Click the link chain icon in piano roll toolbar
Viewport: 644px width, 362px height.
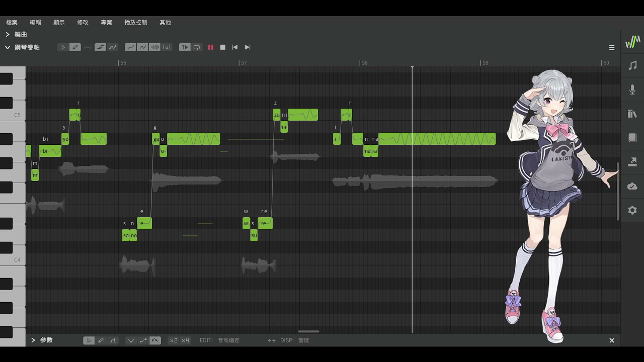click(88, 47)
